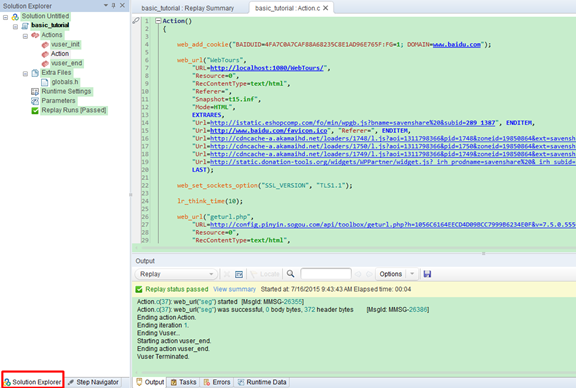
Task: Click the web_add_cookie function on line 4
Action: [x=202, y=44]
